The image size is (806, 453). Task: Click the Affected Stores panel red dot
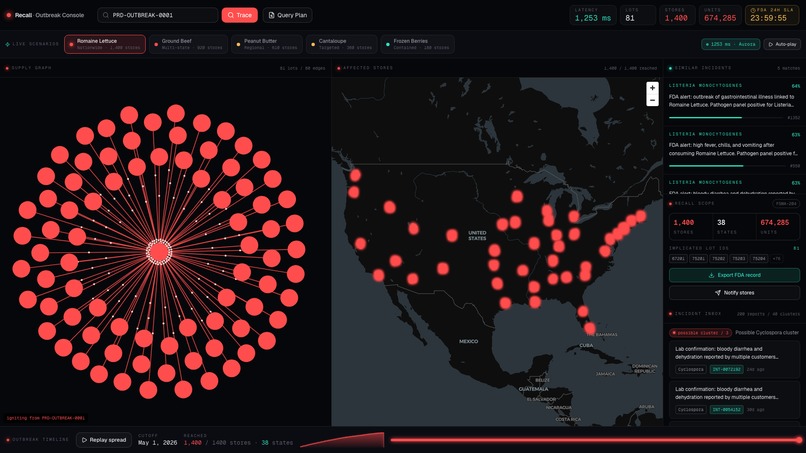(339, 68)
